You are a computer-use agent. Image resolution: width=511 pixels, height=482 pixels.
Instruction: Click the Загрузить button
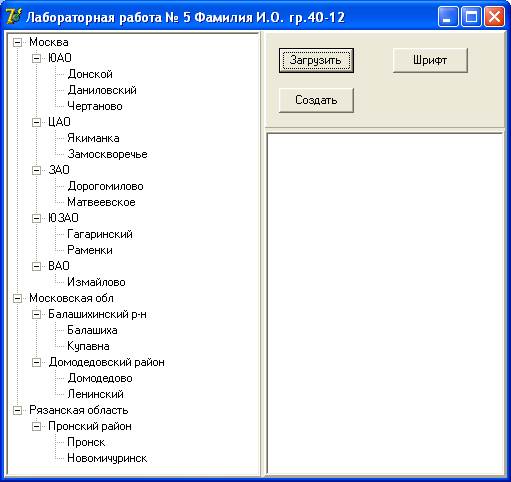316,60
